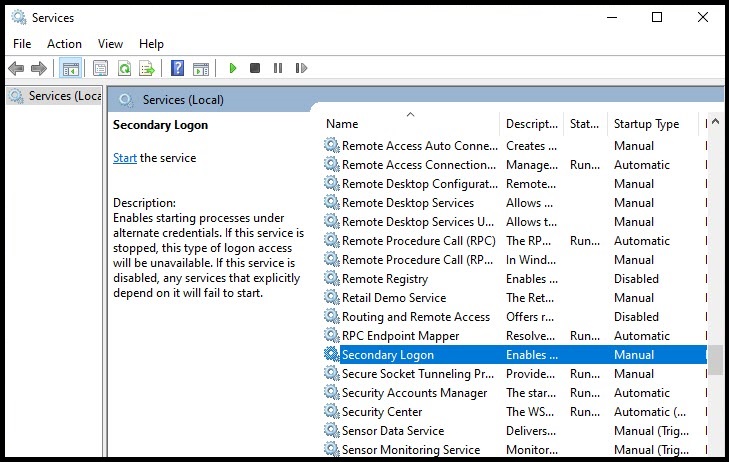Select Secure Socket Tunneling Protocol service row
Screen dimensions: 729x462
point(514,374)
